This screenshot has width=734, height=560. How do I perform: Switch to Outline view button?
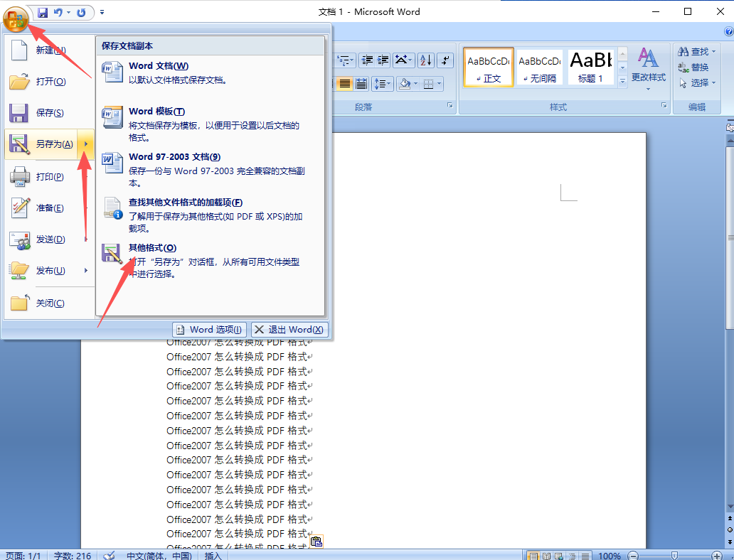pyautogui.click(x=572, y=555)
